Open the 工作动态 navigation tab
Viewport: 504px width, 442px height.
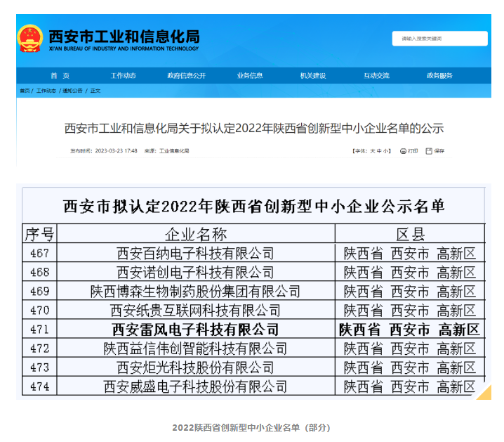pyautogui.click(x=124, y=76)
